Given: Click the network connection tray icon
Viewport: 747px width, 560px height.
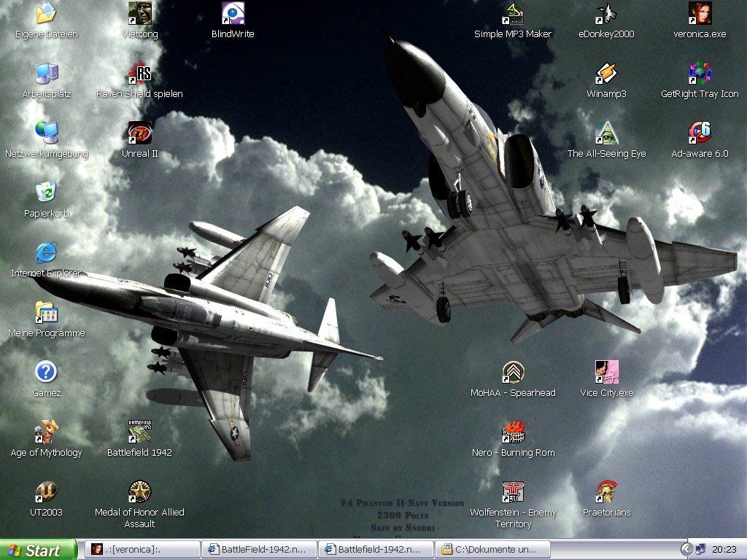Looking at the screenshot, I should (700, 550).
